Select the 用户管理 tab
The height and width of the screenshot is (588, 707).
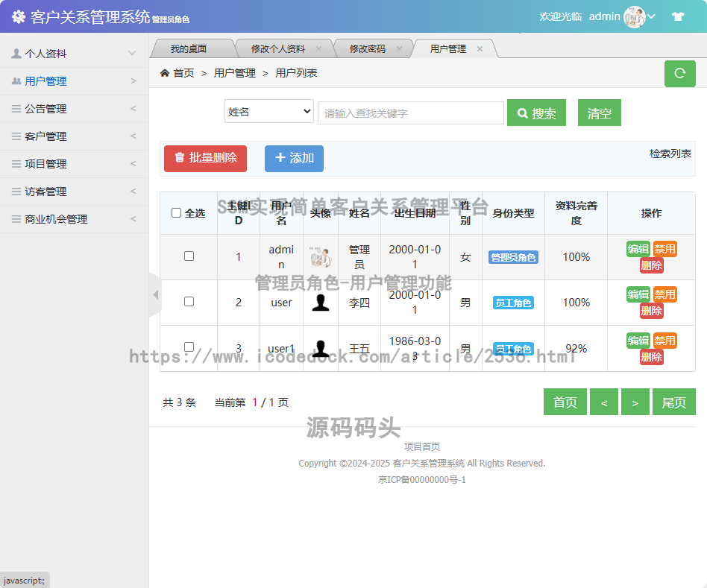447,48
